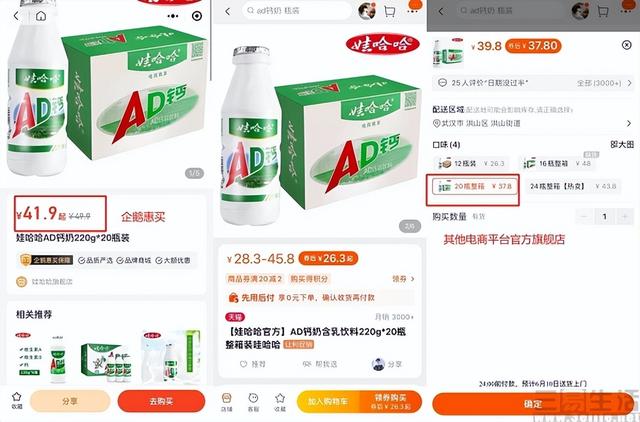Open customer service icon in middle bottom bar
The width and height of the screenshot is (640, 422).
tap(253, 402)
